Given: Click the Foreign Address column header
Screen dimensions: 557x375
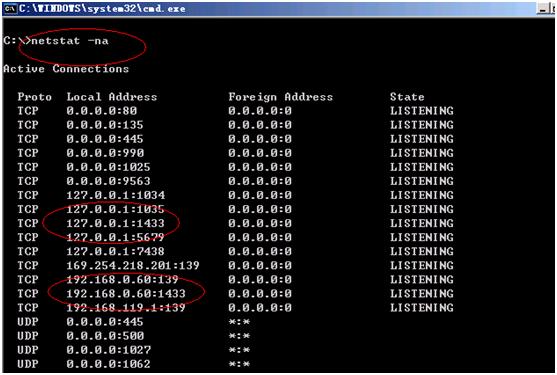Looking at the screenshot, I should pyautogui.click(x=281, y=97).
